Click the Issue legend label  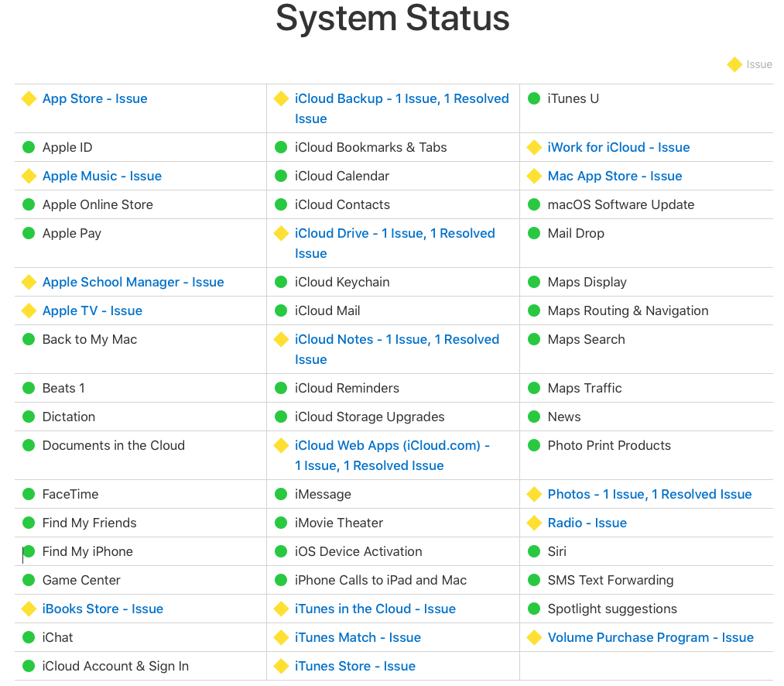click(759, 64)
